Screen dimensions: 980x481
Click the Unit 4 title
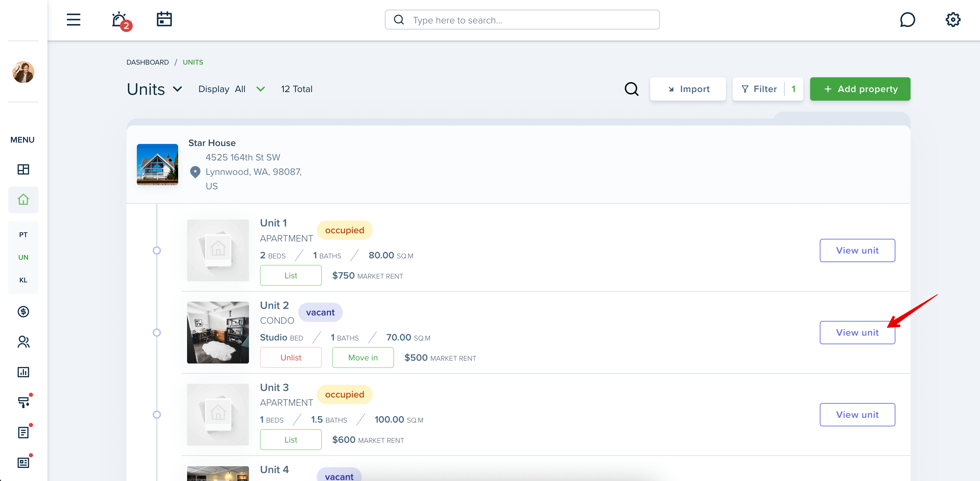point(274,470)
